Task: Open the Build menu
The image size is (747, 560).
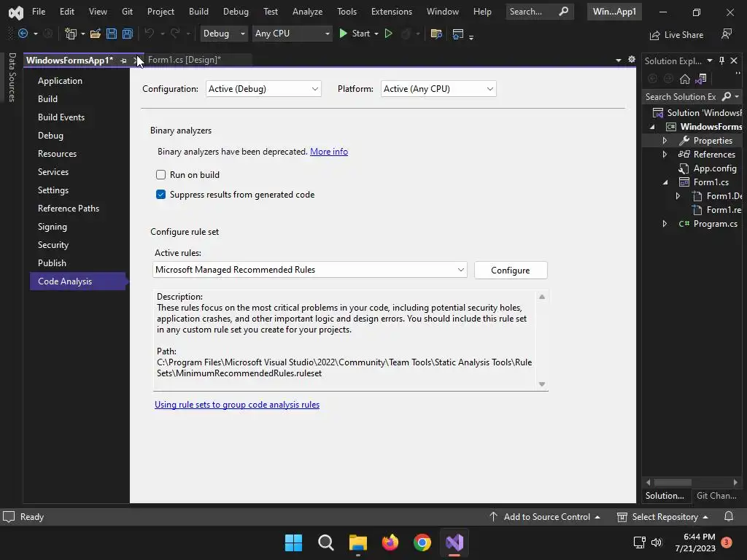Action: [198, 12]
